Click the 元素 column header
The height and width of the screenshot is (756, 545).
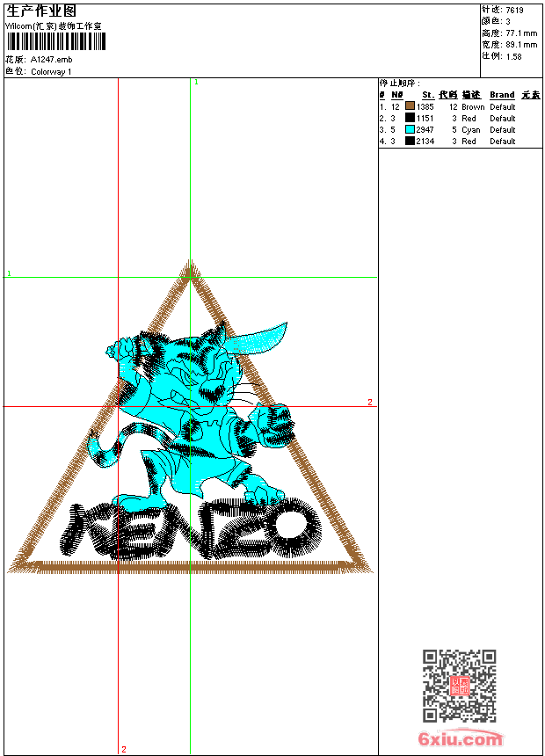[x=531, y=95]
